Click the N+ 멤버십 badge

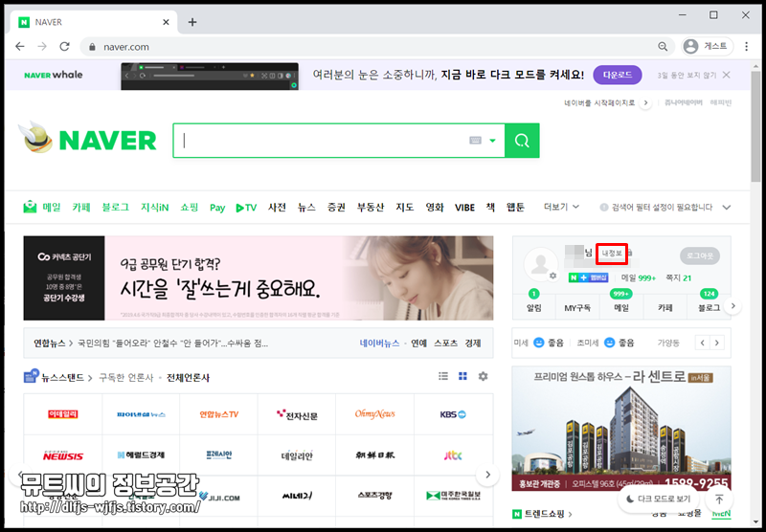(x=589, y=277)
